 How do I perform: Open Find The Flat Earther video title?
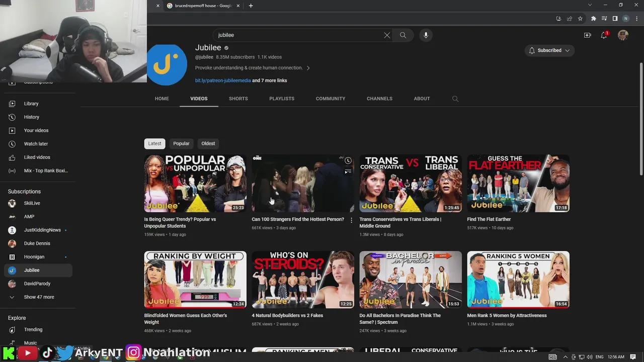point(489,219)
